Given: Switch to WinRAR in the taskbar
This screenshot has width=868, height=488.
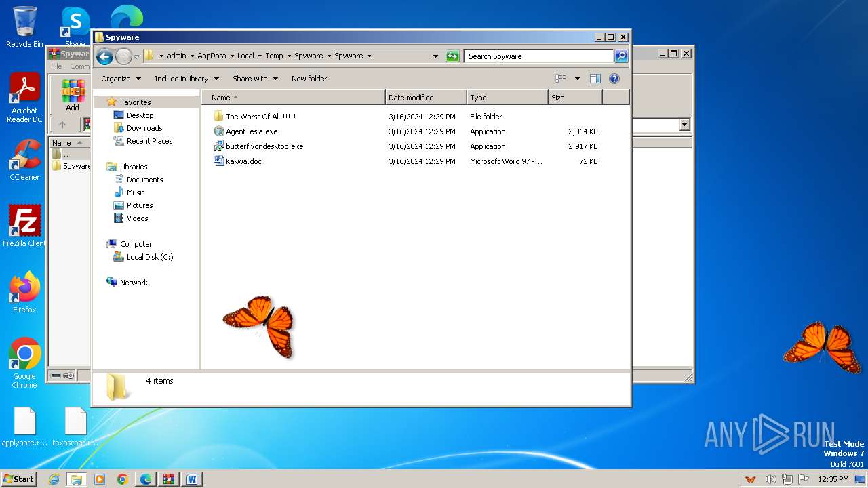Looking at the screenshot, I should 168,479.
